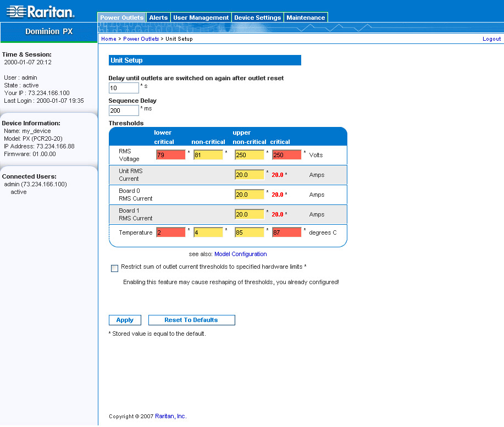Click the outlet reset delay field
The image size is (504, 427).
[x=124, y=88]
